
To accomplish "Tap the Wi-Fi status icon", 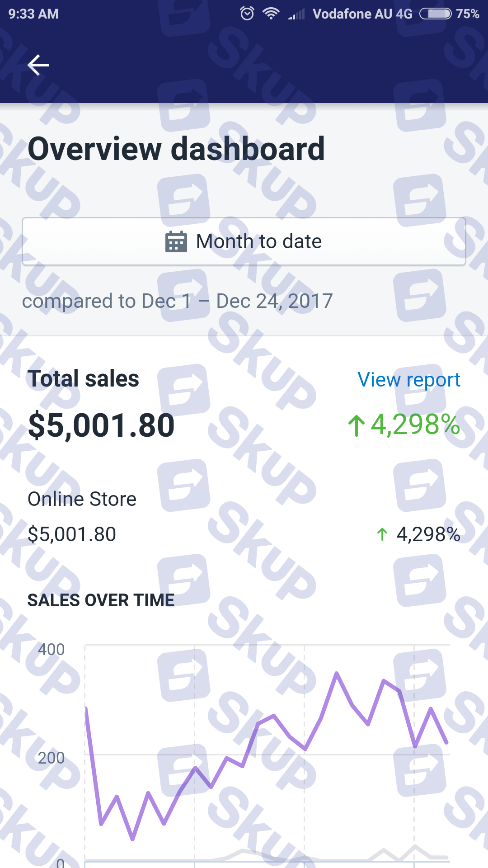I will [271, 14].
